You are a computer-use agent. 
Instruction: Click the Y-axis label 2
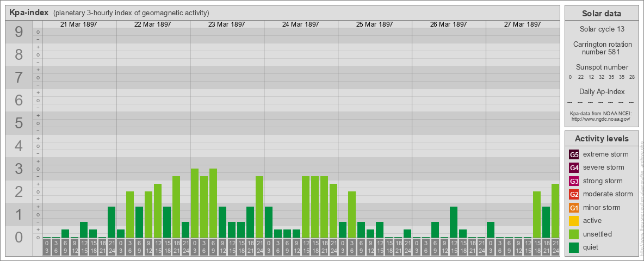click(19, 191)
